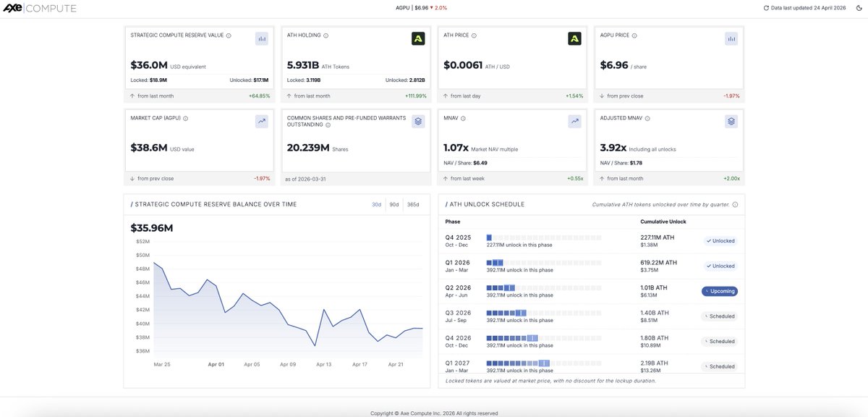This screenshot has width=868, height=417.
Task: Open info icon next to AGPU Price
Action: click(634, 35)
